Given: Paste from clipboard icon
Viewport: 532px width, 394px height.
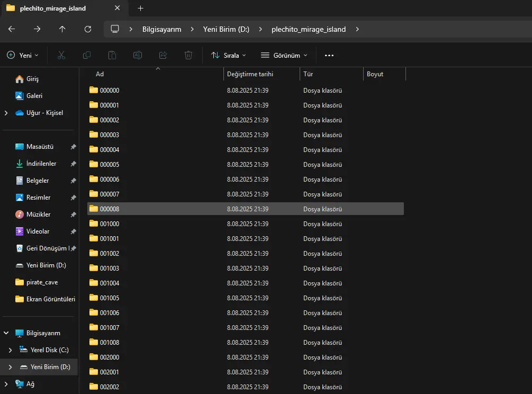Looking at the screenshot, I should coord(112,55).
